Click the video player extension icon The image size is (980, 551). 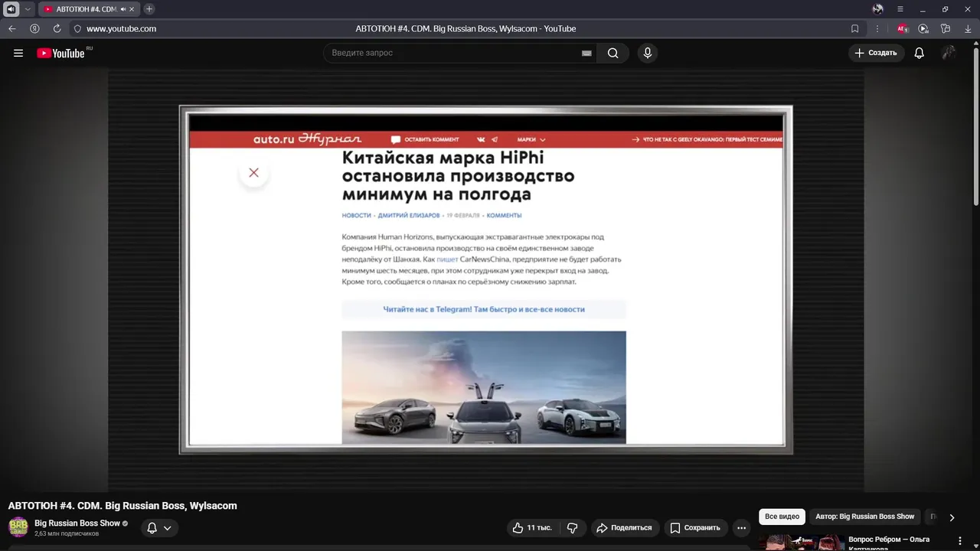coord(923,28)
